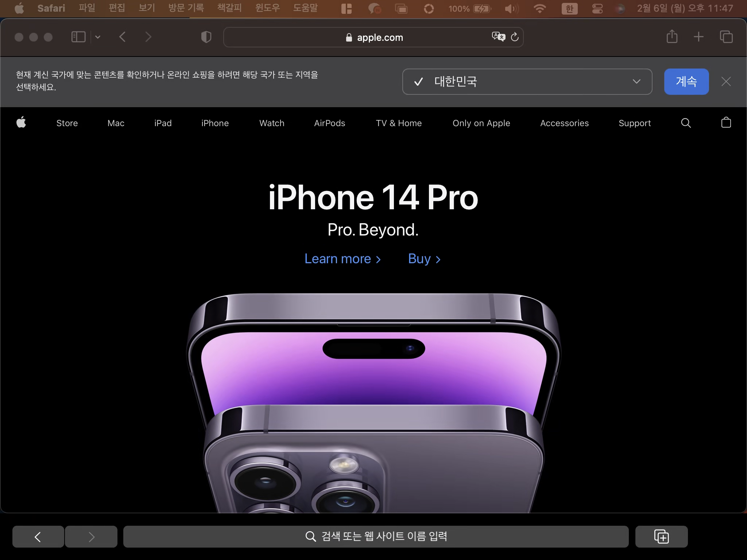The image size is (747, 560).
Task: Click the 계속 continue button
Action: click(x=686, y=82)
